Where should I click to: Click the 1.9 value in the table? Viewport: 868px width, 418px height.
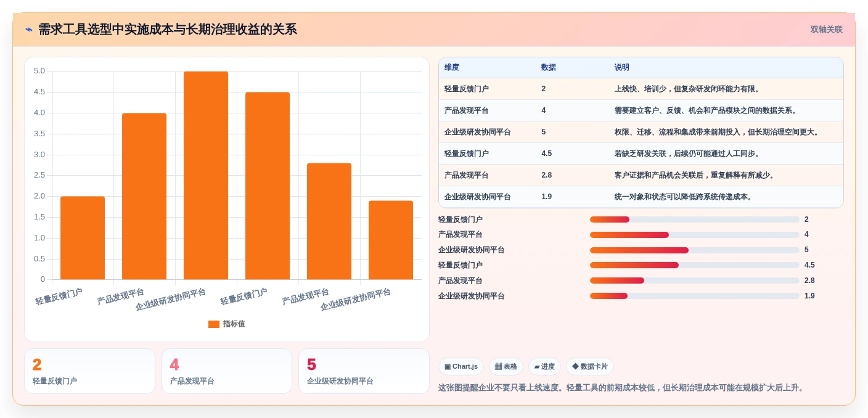click(x=547, y=197)
